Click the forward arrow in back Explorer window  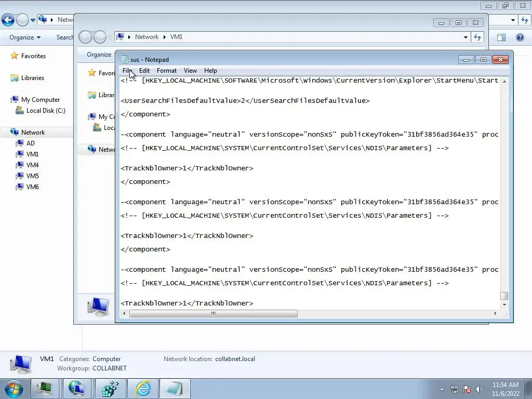22,20
